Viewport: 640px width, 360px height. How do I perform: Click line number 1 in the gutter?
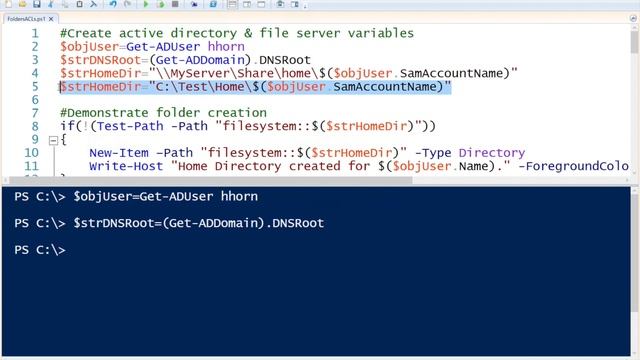tap(35, 33)
